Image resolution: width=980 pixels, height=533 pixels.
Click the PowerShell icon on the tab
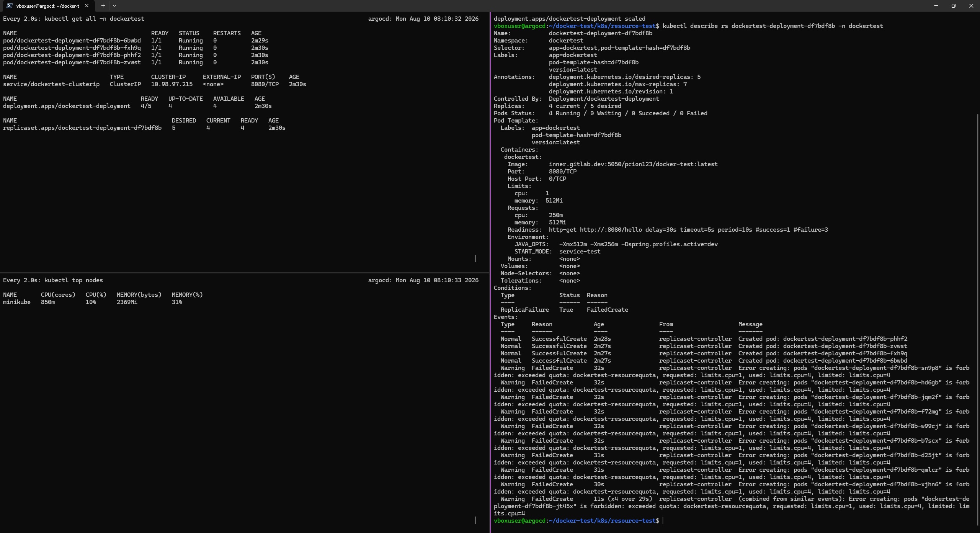(9, 6)
